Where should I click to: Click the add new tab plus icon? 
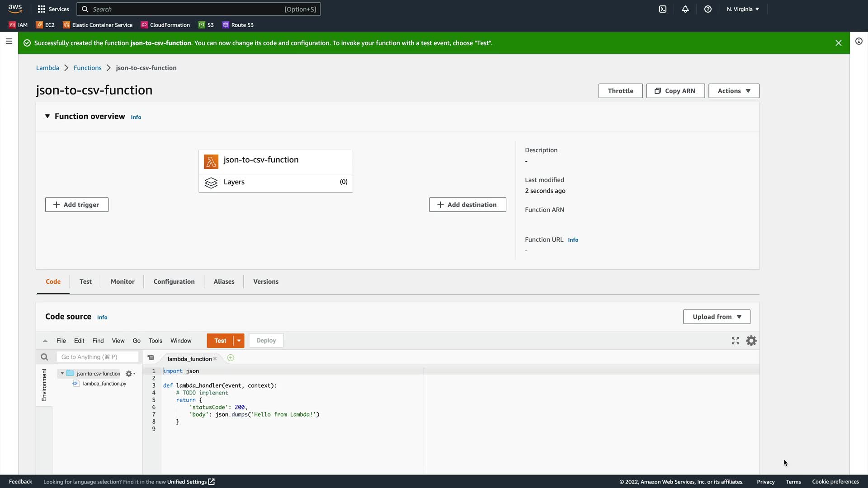(231, 358)
